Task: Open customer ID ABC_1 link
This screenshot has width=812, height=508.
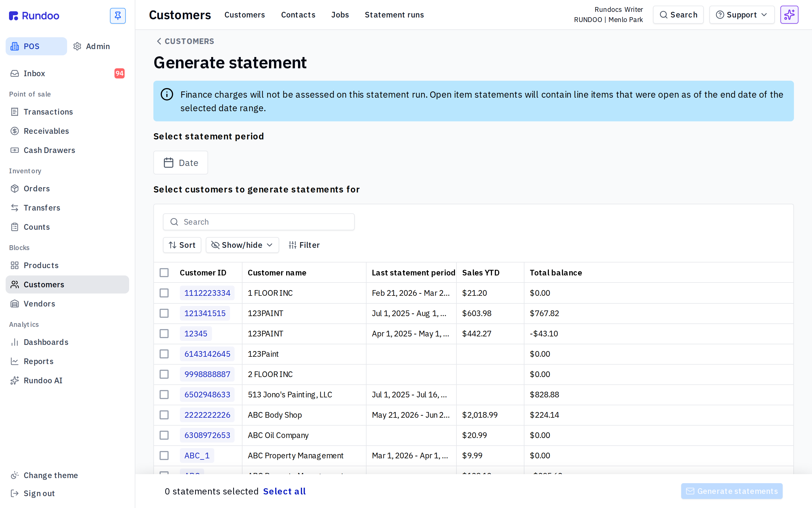Action: [197, 456]
